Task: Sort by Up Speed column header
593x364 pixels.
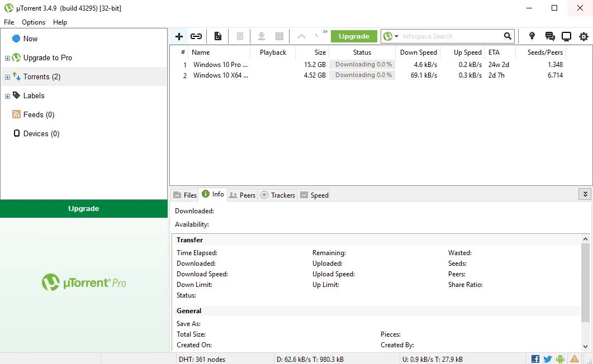Action: (463, 52)
